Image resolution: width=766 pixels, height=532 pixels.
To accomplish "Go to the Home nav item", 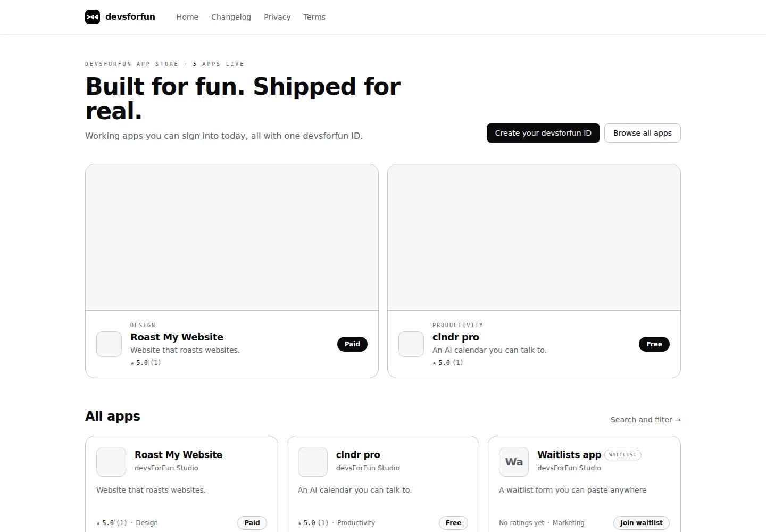I will 187,17.
